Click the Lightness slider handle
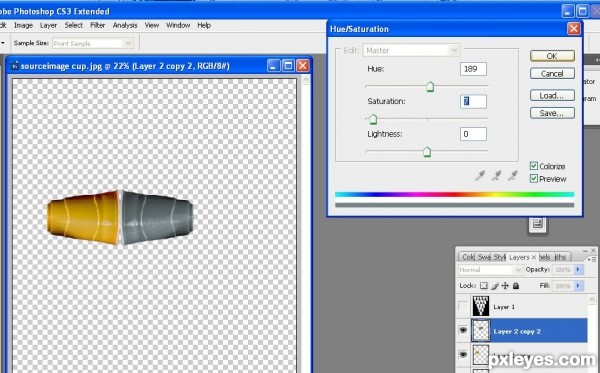Screen dimensions: 600x373 [x=427, y=152]
